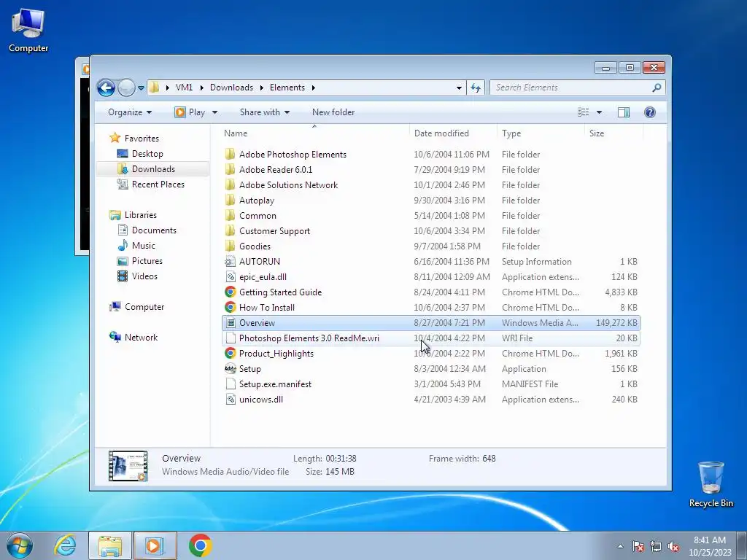Expand the arrow after Elements breadcrumb
The image size is (747, 560).
(x=314, y=87)
